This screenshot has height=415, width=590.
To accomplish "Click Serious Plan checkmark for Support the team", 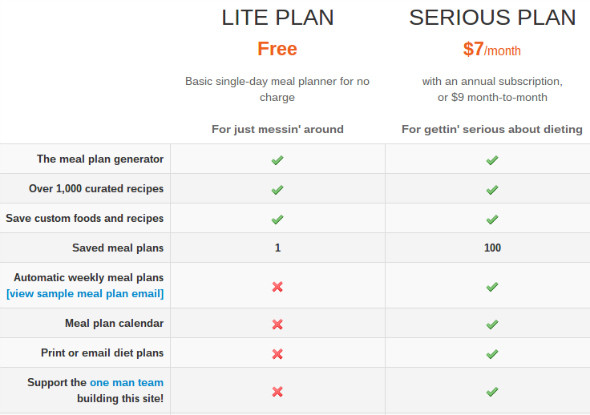I will coord(492,392).
